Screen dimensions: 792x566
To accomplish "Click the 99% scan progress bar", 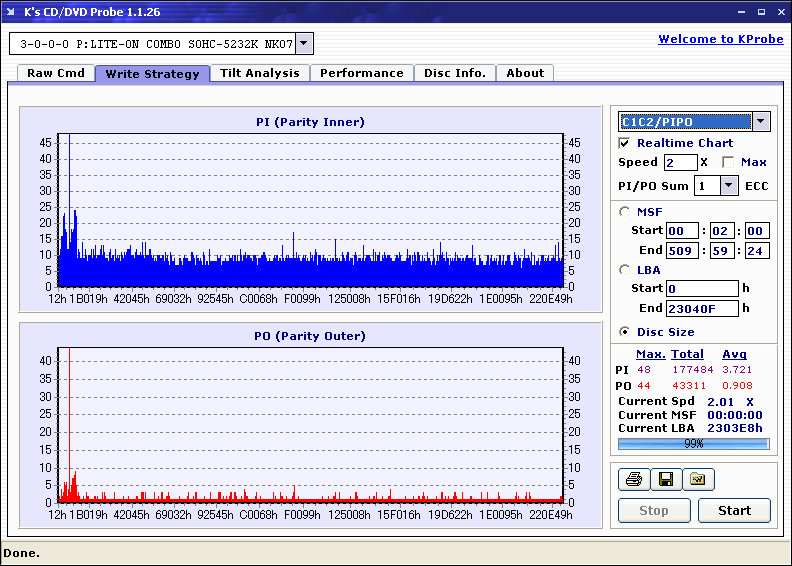I will point(693,443).
